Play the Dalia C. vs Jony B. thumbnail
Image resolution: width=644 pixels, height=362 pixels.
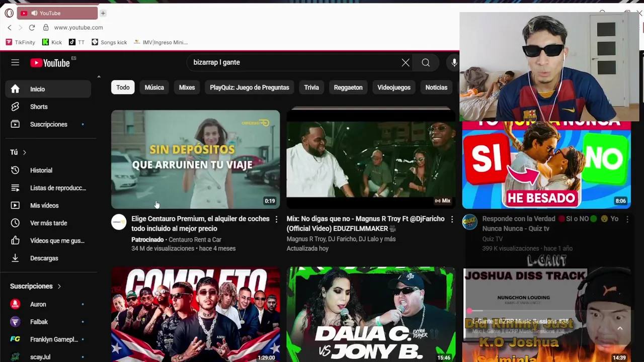tap(371, 315)
